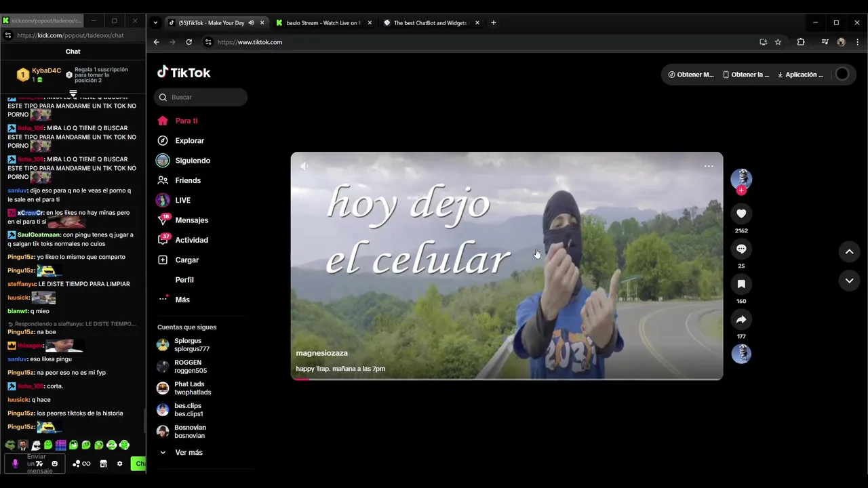Open Cargar upload page
Screen dimensions: 868x488
[x=178, y=260]
